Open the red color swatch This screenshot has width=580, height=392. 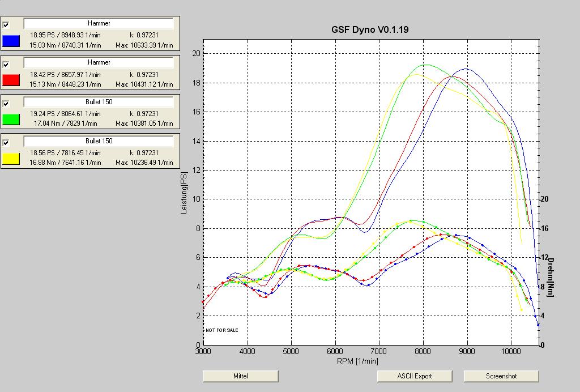click(11, 80)
